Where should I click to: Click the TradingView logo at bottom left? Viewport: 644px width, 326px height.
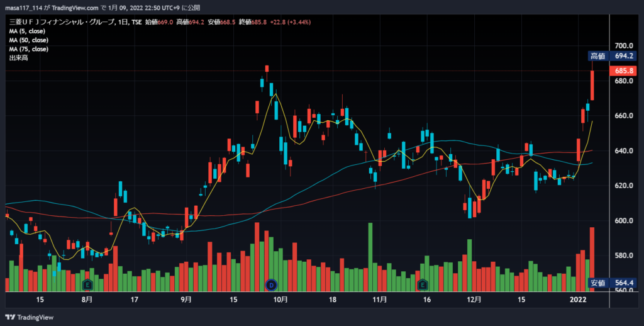pos(29,317)
